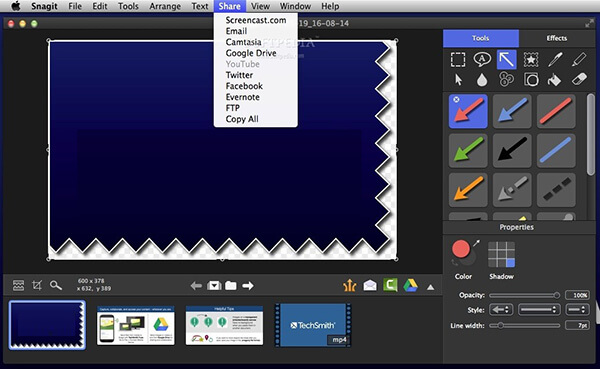Image resolution: width=600 pixels, height=369 pixels.
Task: Click the Opacity 100% value field
Action: 577,295
